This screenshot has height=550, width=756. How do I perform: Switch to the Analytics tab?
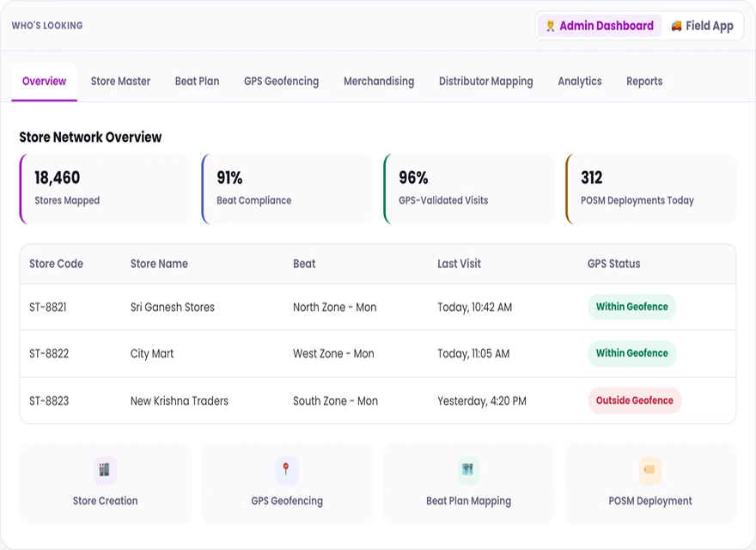click(x=580, y=82)
